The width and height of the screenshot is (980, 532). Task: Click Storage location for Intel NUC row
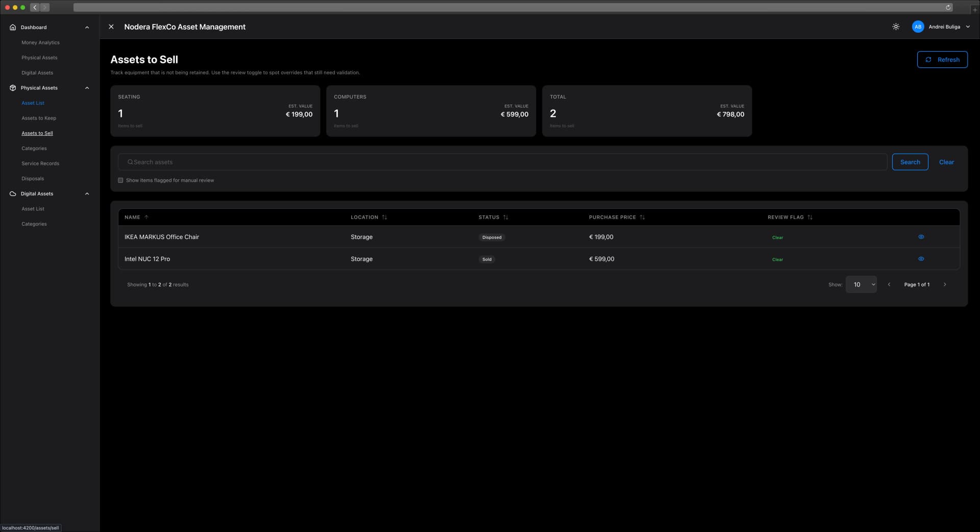(x=361, y=259)
